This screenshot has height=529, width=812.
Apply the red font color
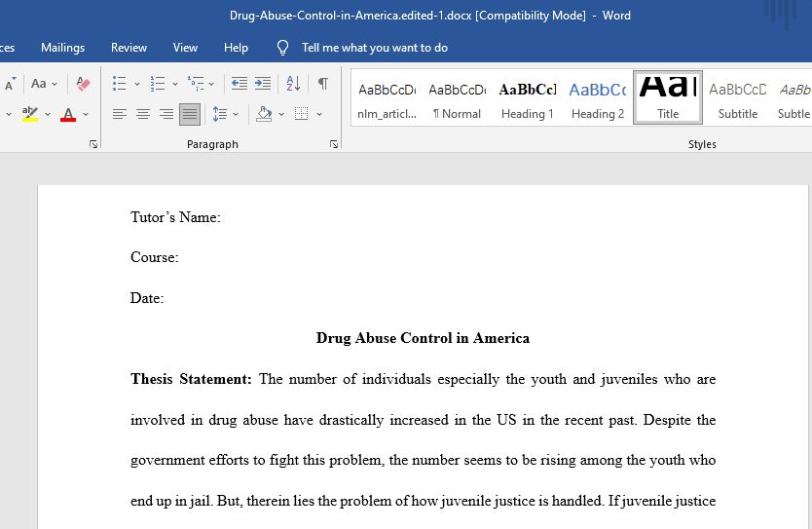tap(68, 114)
